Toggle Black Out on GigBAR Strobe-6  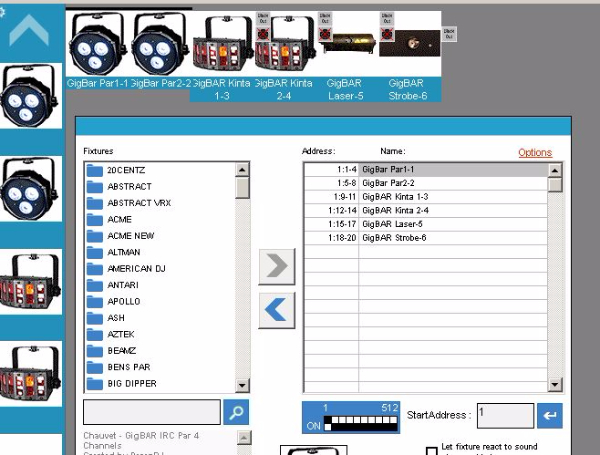(447, 33)
